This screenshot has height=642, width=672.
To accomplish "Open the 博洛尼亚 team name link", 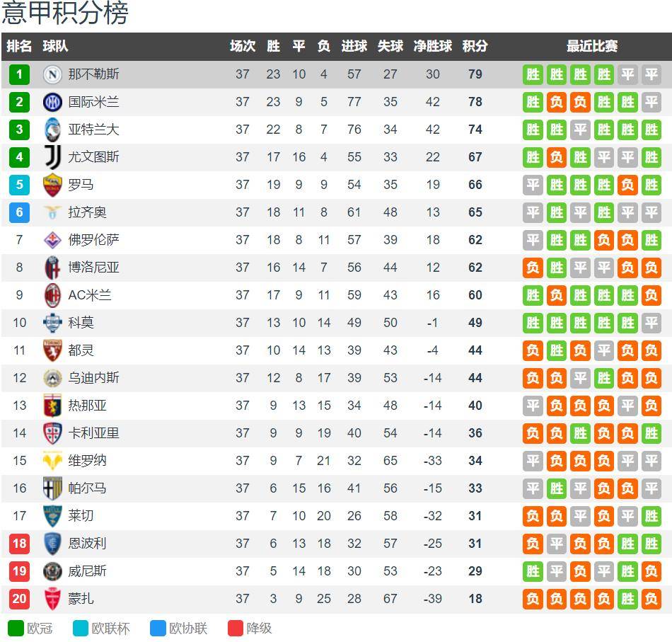I will coord(93,268).
